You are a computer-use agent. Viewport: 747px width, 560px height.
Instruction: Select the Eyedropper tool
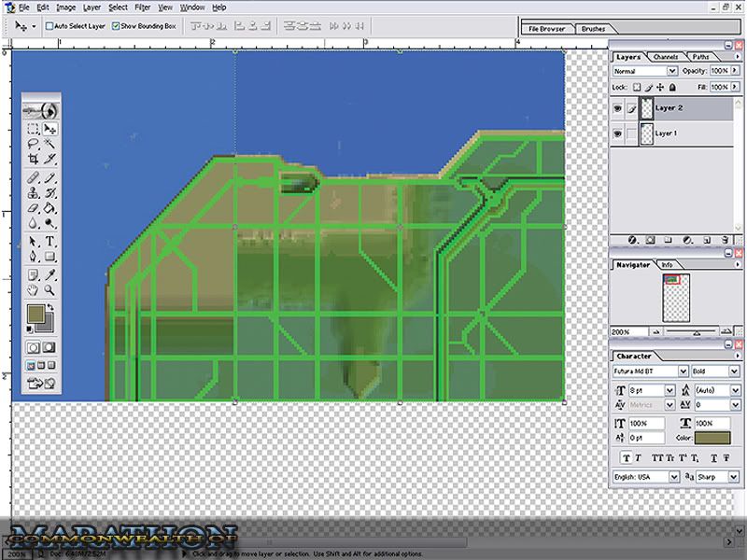[49, 274]
